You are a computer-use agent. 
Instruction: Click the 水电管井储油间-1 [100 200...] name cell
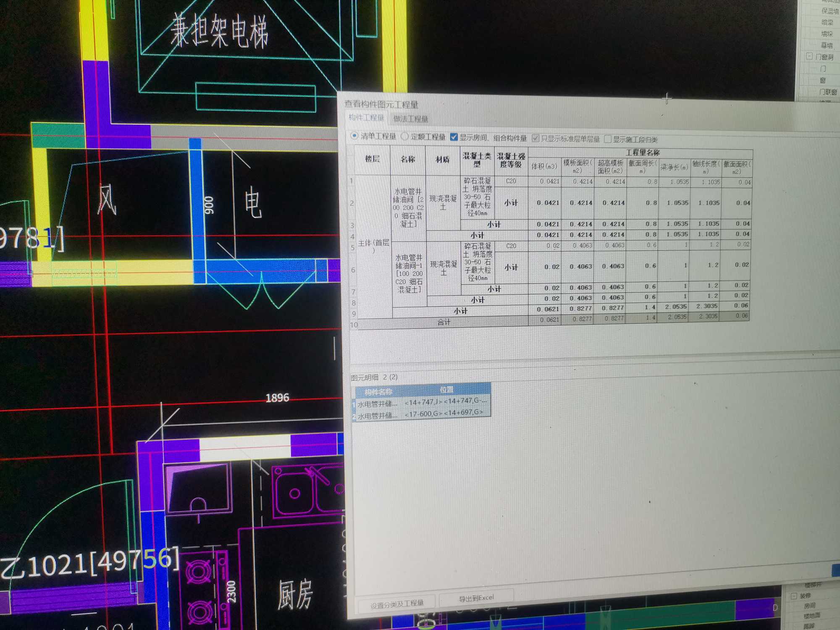pyautogui.click(x=409, y=274)
